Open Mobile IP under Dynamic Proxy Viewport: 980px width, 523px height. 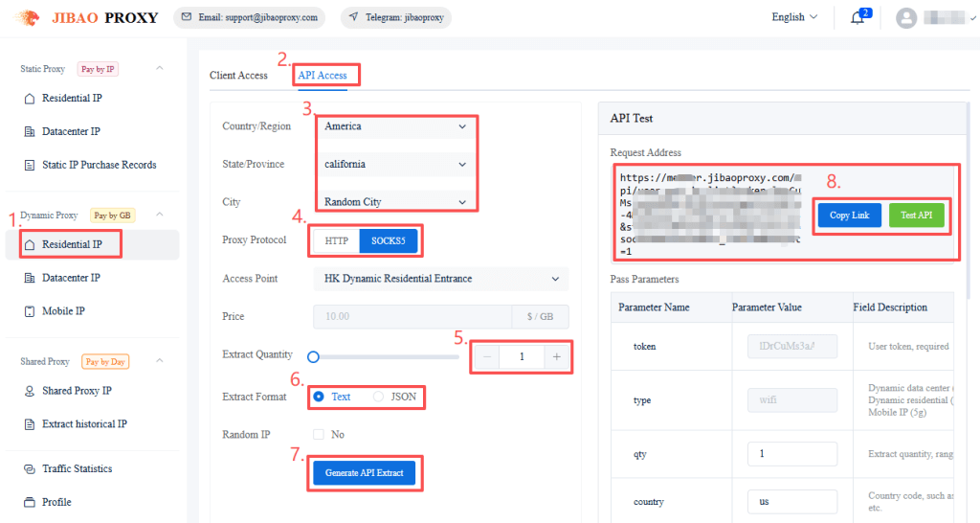click(x=63, y=311)
